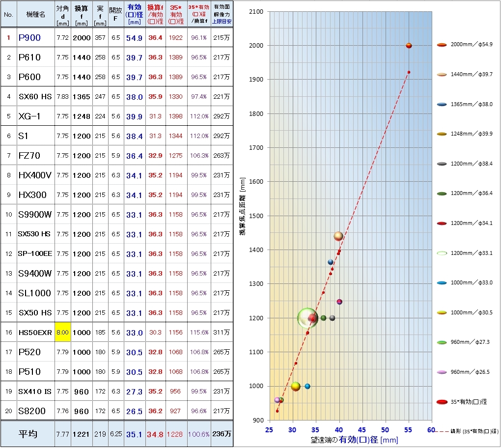Select the S8200 model name cell

pos(35,411)
